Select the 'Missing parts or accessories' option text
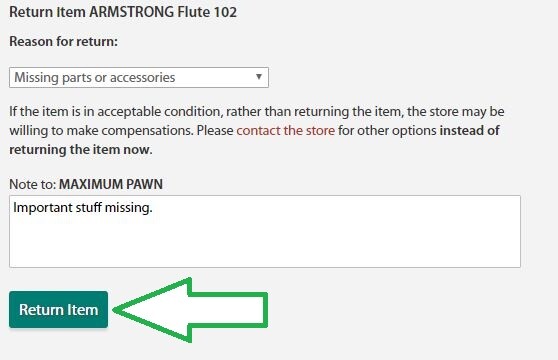 tap(95, 78)
